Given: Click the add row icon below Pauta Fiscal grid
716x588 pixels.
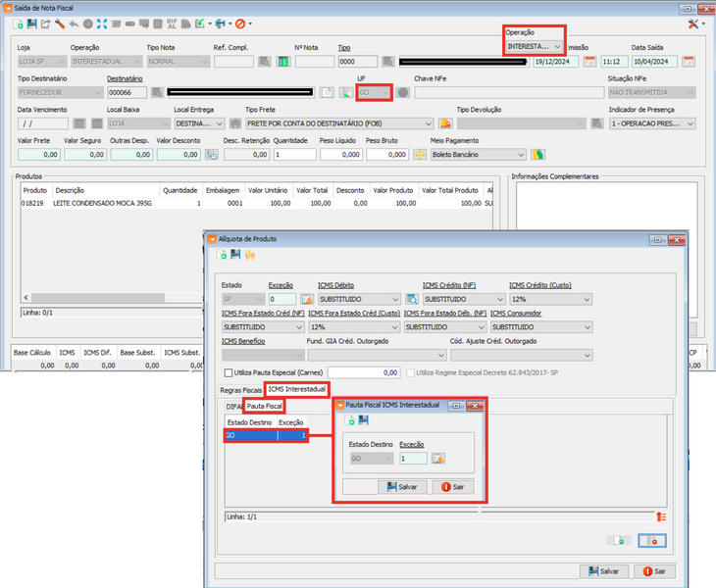Looking at the screenshot, I should pyautogui.click(x=617, y=541).
